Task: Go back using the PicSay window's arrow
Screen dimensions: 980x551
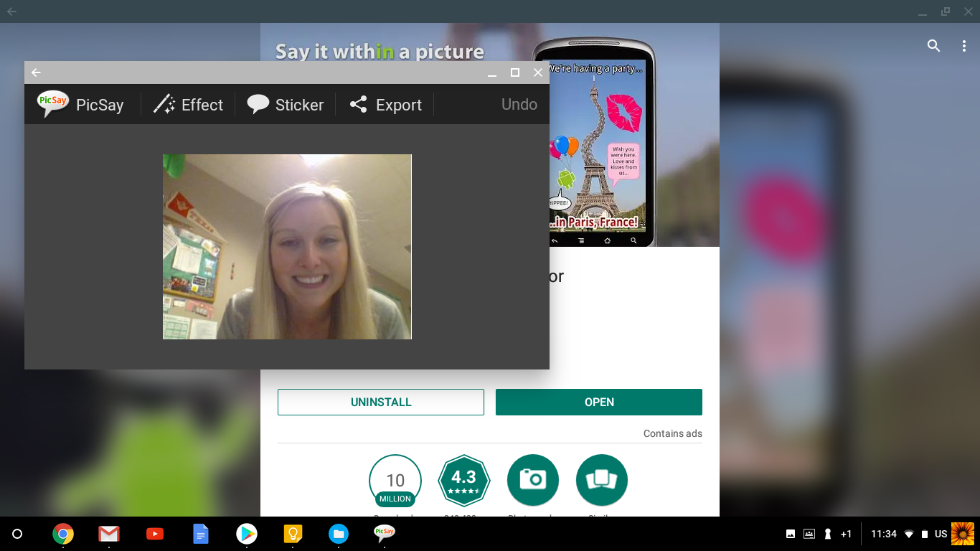Action: (36, 72)
